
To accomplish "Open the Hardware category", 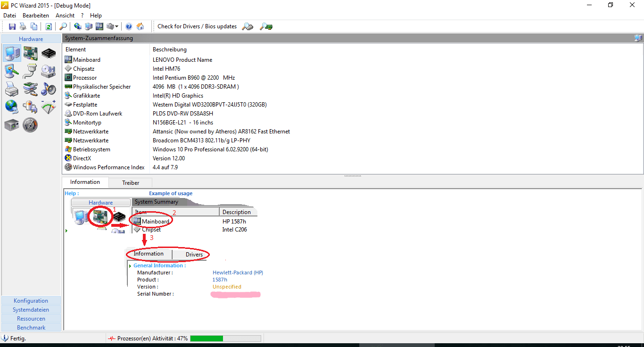I will click(x=31, y=39).
